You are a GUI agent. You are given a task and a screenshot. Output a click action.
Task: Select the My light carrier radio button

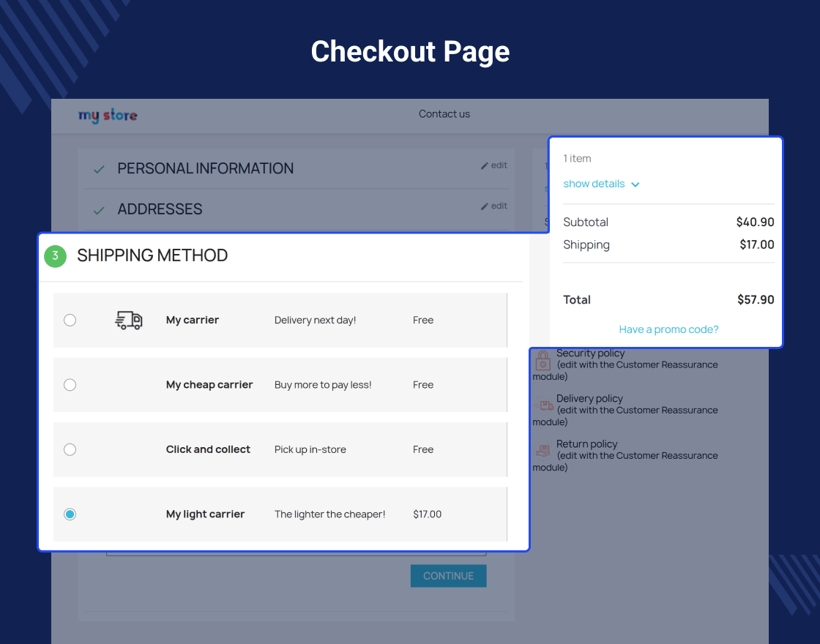coord(70,514)
